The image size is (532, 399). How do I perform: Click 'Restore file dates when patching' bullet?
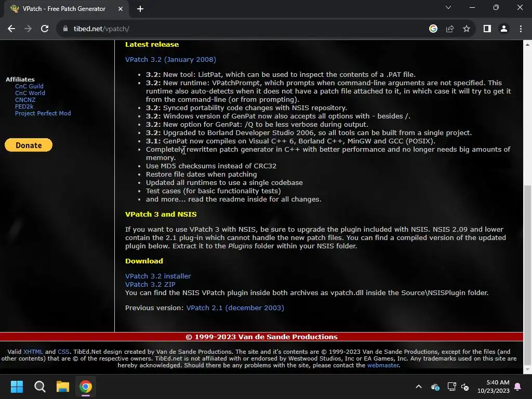(201, 175)
